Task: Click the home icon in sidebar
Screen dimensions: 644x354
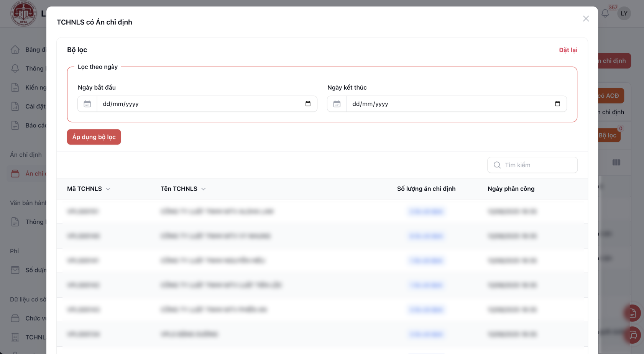Action: (15, 49)
